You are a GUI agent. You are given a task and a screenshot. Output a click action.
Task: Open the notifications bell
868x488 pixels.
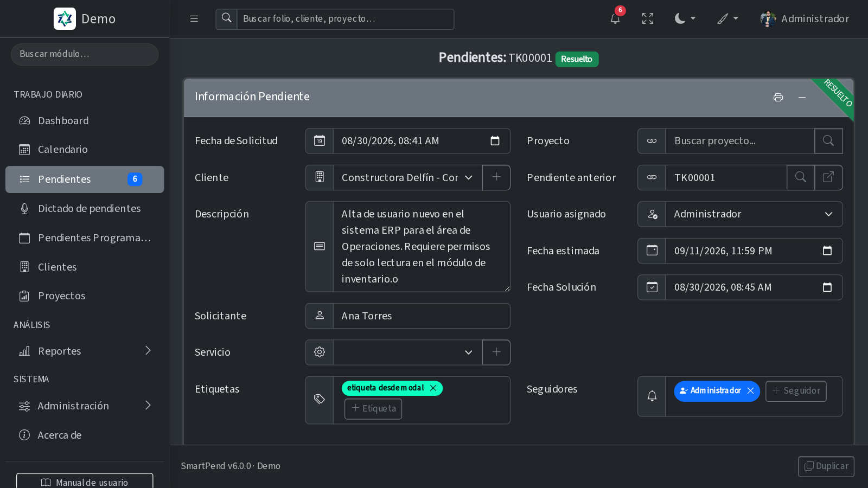(x=615, y=18)
